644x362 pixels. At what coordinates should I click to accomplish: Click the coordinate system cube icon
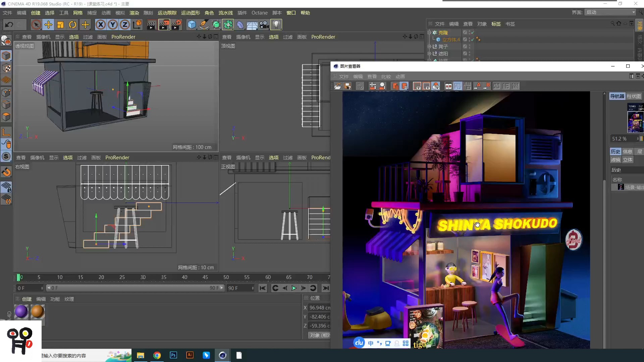click(137, 24)
